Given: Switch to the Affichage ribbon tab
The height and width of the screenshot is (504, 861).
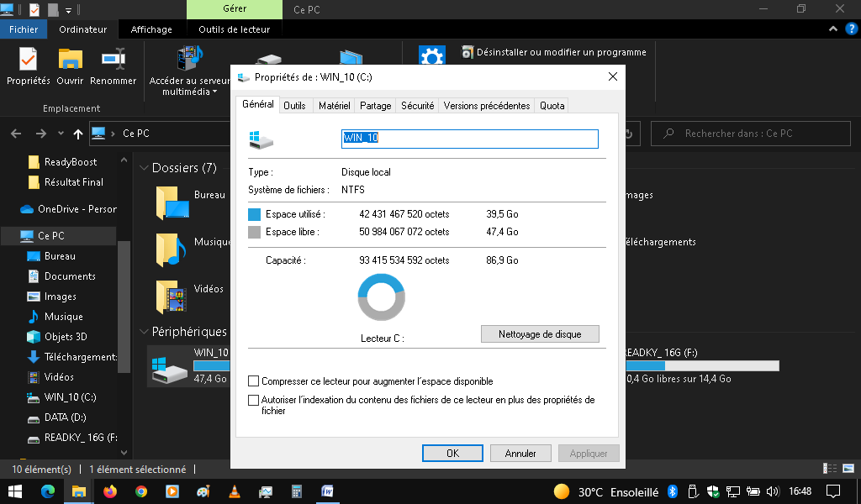Looking at the screenshot, I should [151, 29].
